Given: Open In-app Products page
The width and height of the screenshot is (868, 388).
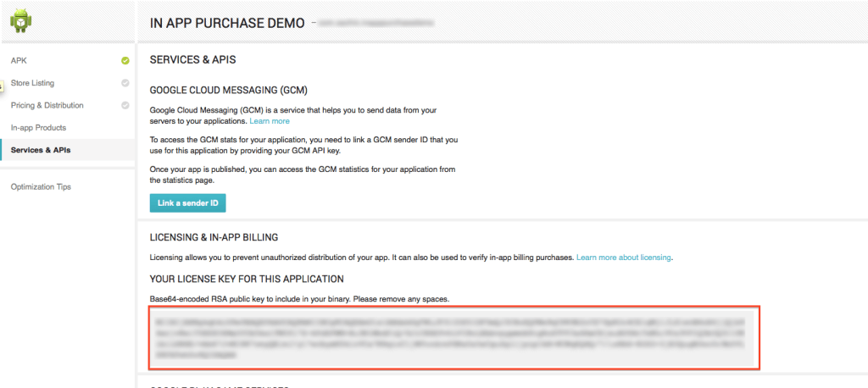Looking at the screenshot, I should (38, 128).
